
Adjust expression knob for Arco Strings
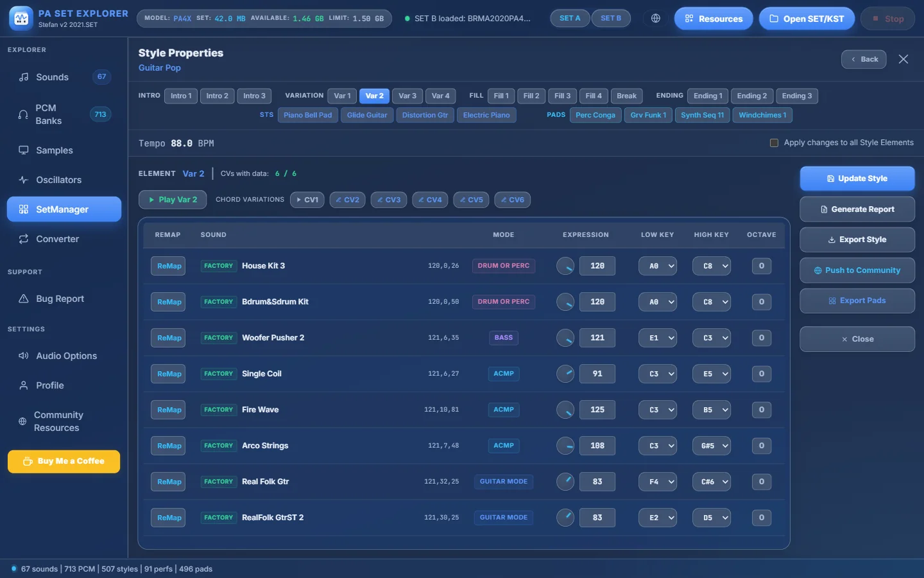pos(565,446)
